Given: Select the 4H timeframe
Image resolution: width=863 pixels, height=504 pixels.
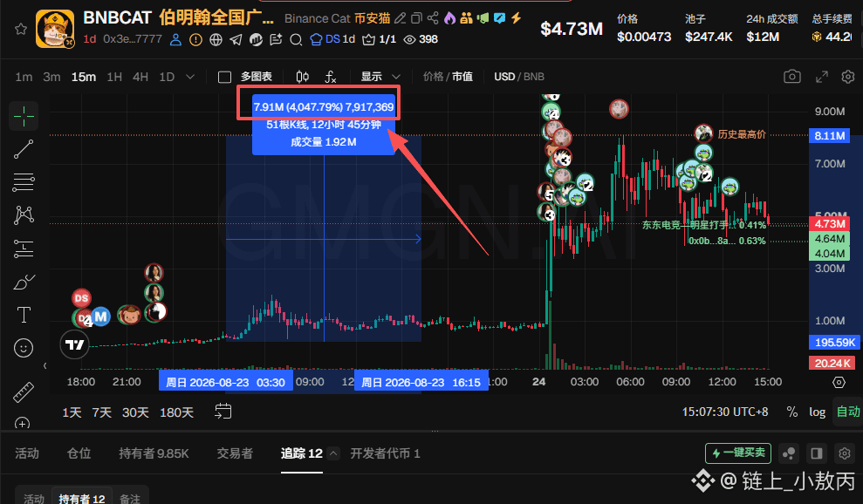Looking at the screenshot, I should [x=140, y=77].
